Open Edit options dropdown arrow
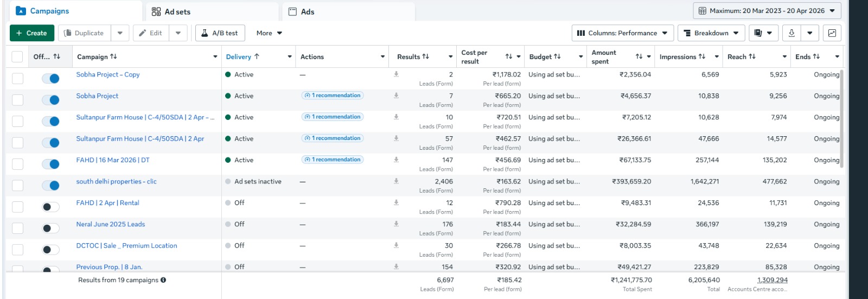This screenshot has width=868, height=299. pyautogui.click(x=178, y=33)
